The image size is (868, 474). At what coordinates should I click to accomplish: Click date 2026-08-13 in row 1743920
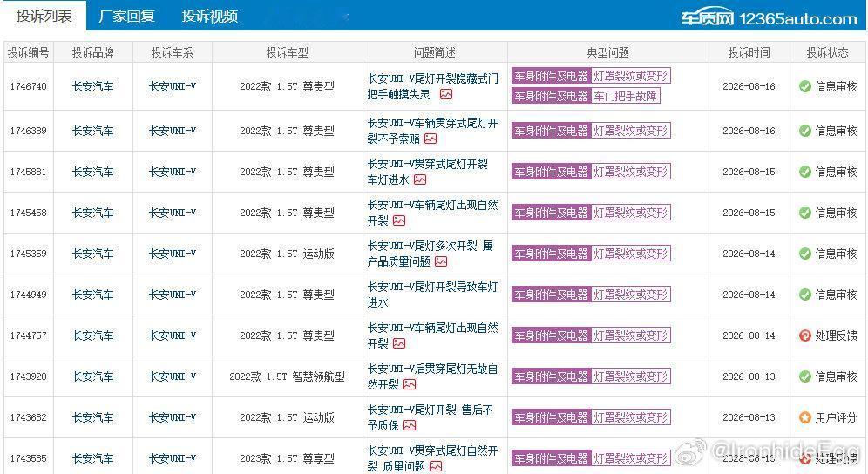[749, 376]
